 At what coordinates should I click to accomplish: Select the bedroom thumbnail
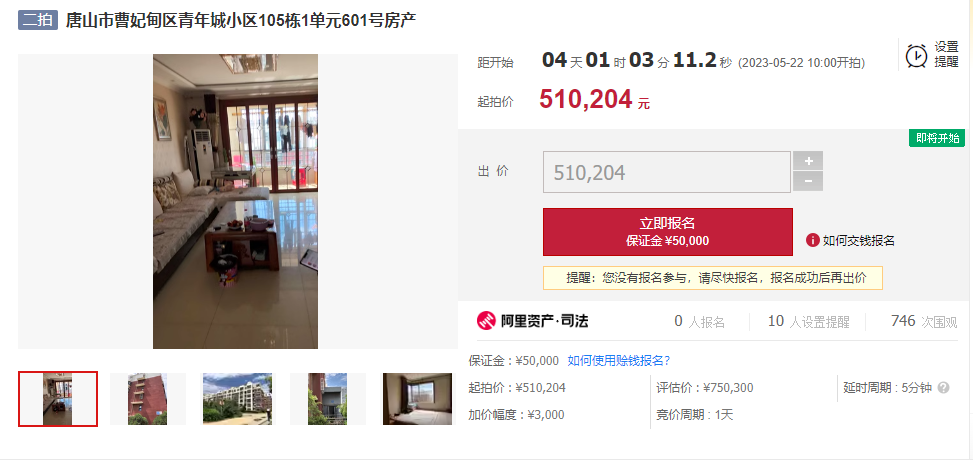[417, 399]
